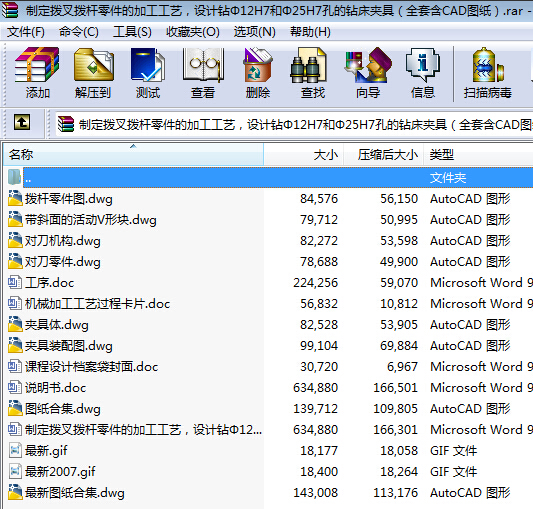Click the icon of 夹具装配图.dwg
Screen dimensions: 533x509
pyautogui.click(x=15, y=345)
